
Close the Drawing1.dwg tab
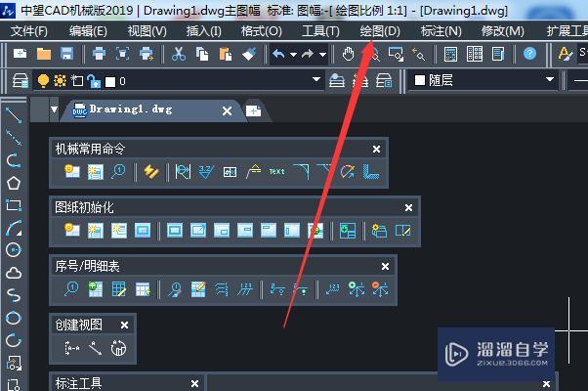coord(227,111)
